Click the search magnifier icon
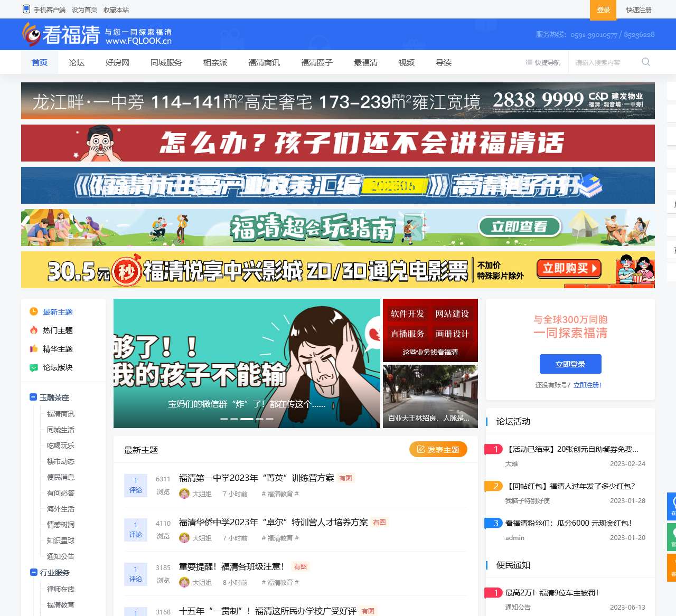The image size is (676, 616). coord(645,62)
